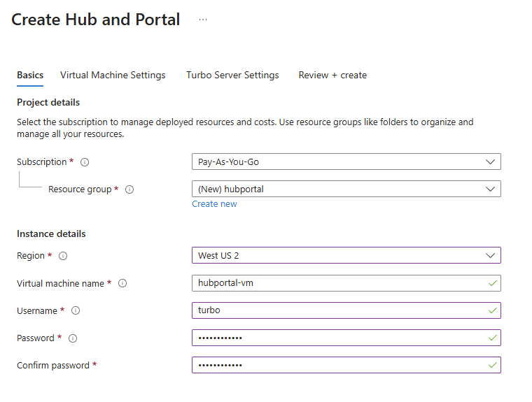The image size is (532, 402).
Task: Expand the Resource group dropdown
Action: 346,189
